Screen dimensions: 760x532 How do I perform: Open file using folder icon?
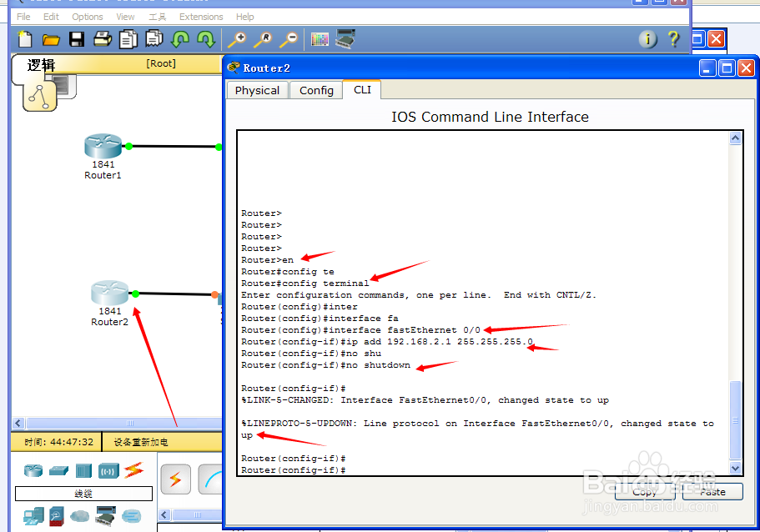click(51, 40)
